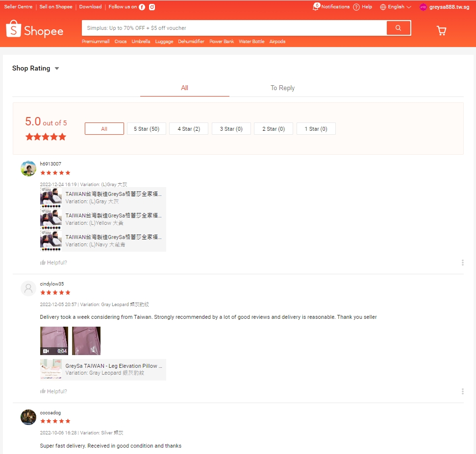
Task: Click into the search input field
Action: point(234,28)
